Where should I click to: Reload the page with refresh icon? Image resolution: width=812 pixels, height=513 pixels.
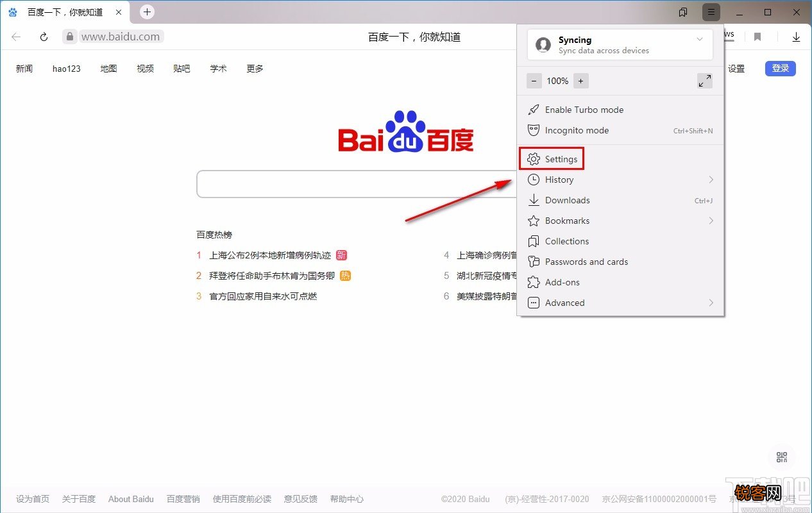pyautogui.click(x=44, y=37)
